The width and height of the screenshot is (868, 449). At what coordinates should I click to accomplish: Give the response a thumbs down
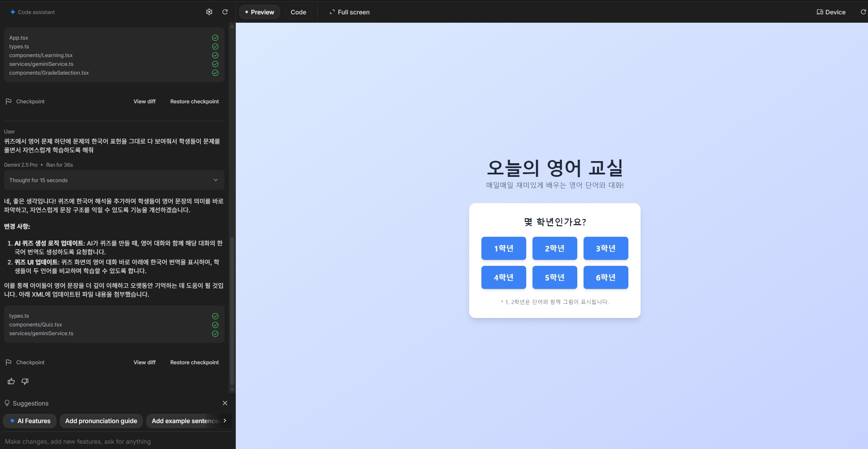(24, 381)
